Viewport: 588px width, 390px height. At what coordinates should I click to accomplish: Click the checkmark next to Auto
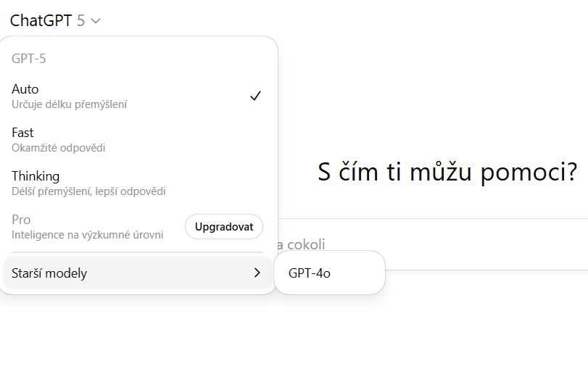tap(255, 96)
